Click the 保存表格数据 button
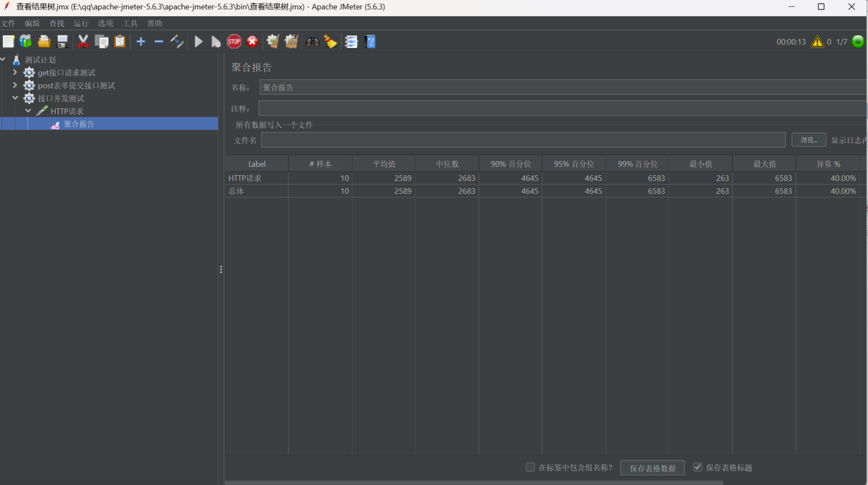Viewport: 868px width, 485px height. click(x=652, y=468)
